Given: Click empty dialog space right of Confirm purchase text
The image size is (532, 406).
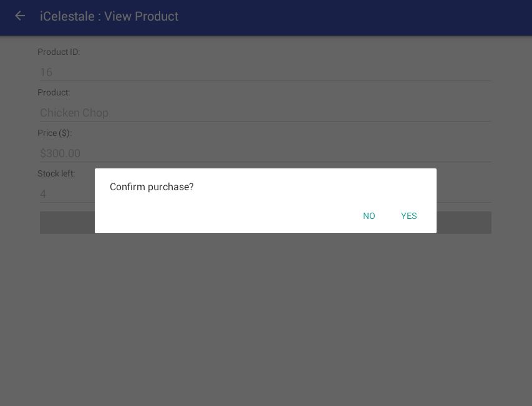Looking at the screenshot, I should pyautogui.click(x=312, y=187).
